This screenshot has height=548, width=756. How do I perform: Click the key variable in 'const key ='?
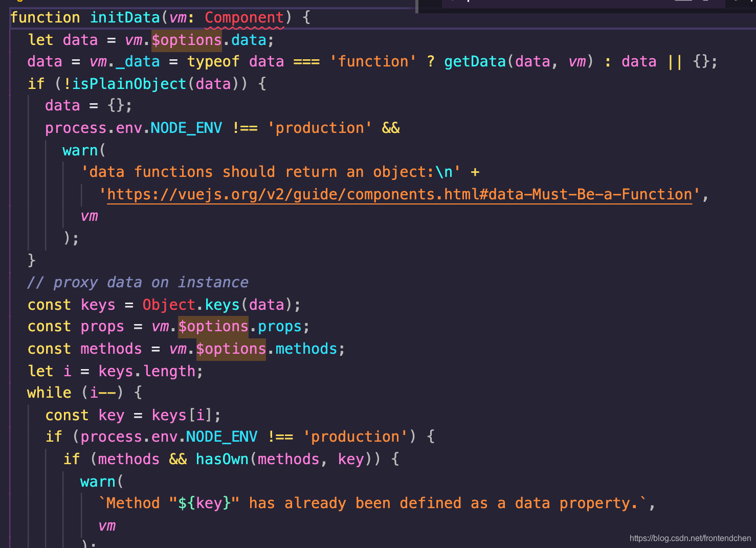(x=112, y=415)
